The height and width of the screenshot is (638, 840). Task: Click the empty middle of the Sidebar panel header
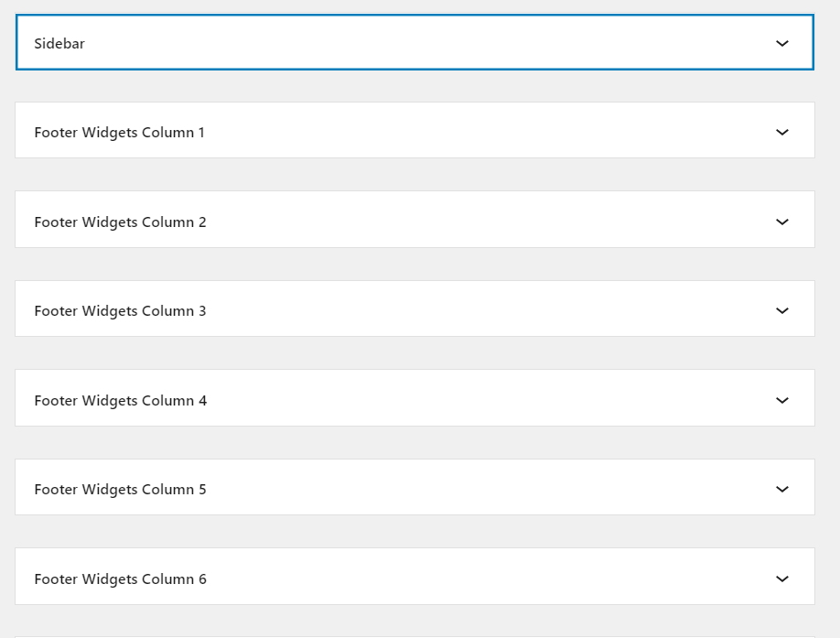pos(415,42)
